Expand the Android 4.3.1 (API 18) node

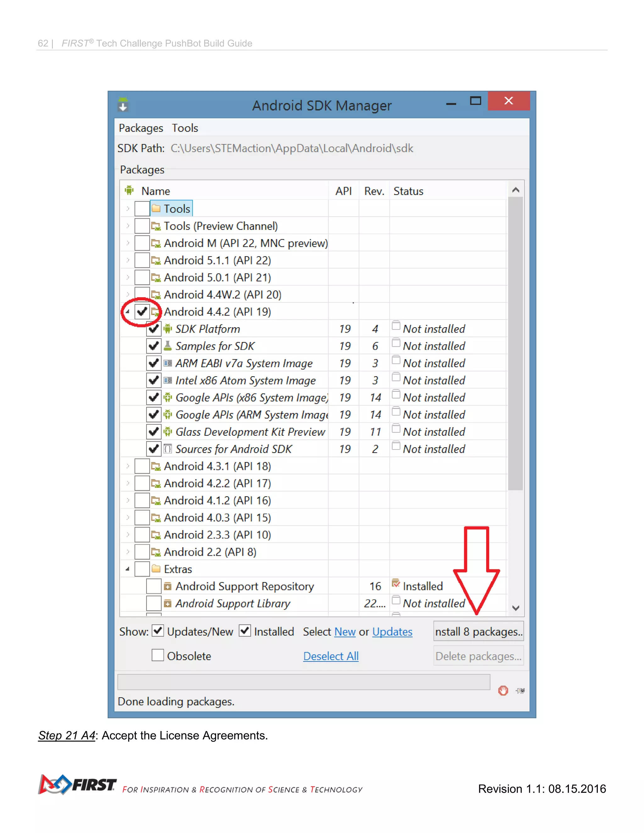[x=128, y=466]
